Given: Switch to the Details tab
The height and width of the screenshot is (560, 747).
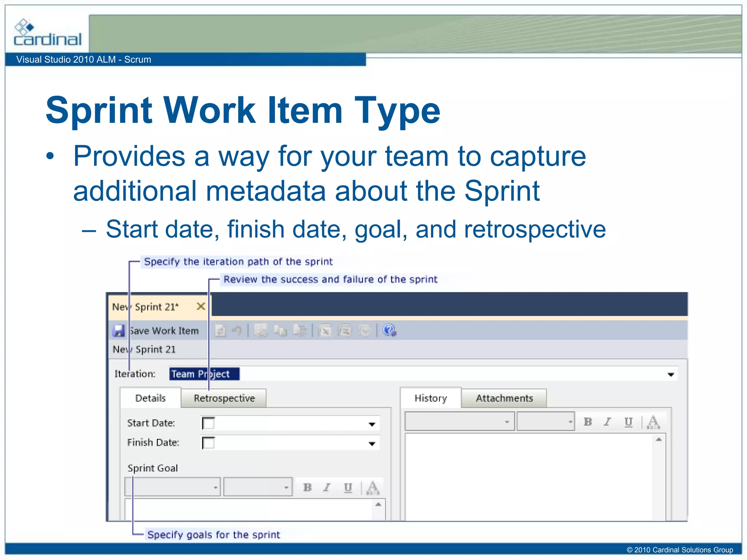Looking at the screenshot, I should point(150,398).
